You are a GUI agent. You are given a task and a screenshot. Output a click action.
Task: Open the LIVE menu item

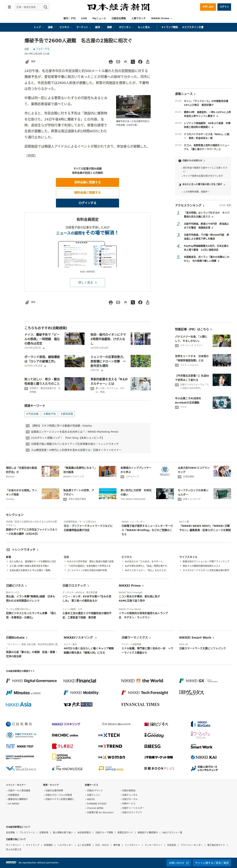pos(84,19)
